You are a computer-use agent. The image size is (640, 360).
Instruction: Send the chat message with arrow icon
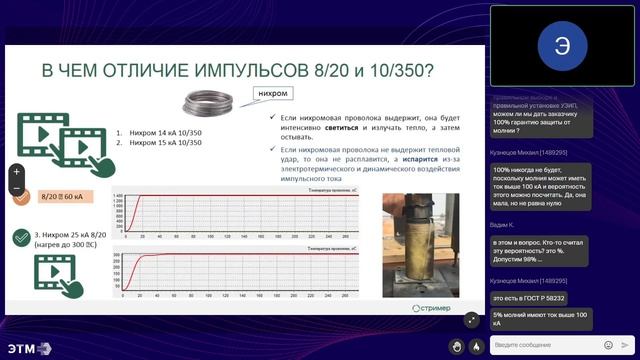click(x=625, y=345)
